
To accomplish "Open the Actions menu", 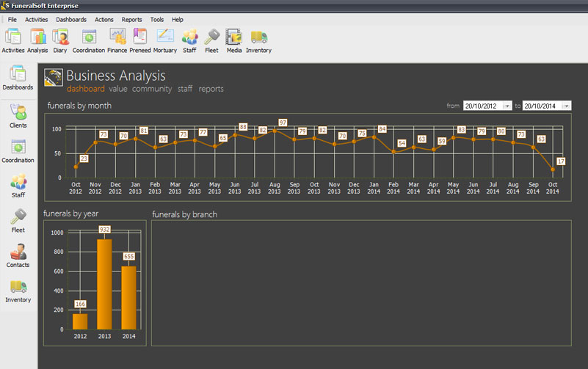I will (x=104, y=20).
